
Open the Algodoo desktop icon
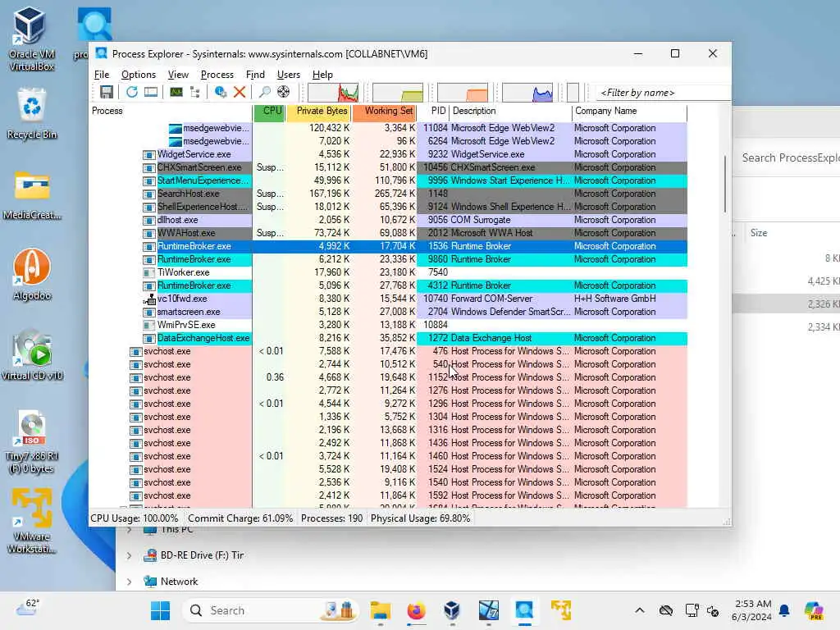click(32, 275)
